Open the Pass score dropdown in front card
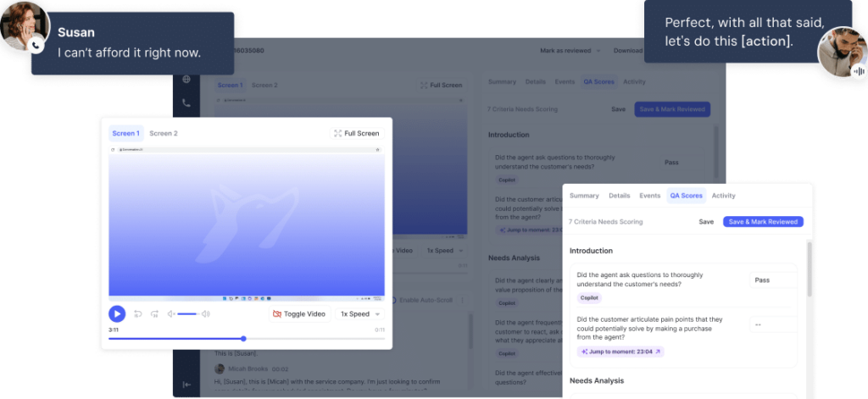868x399 pixels. click(773, 280)
